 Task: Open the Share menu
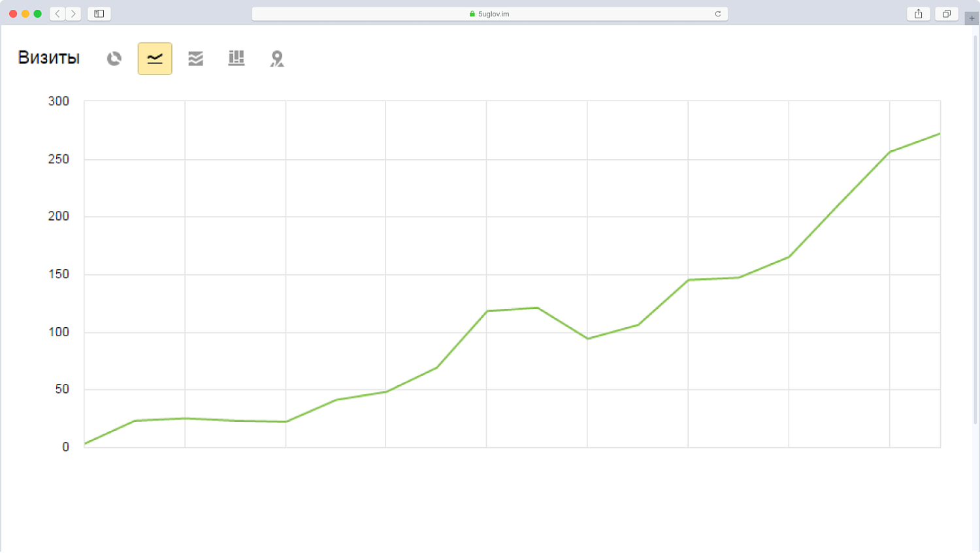click(918, 14)
